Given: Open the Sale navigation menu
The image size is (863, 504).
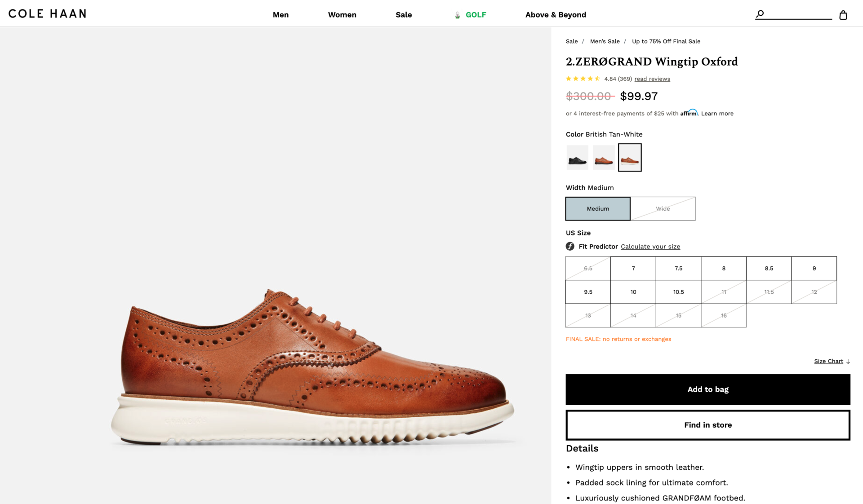Looking at the screenshot, I should (404, 15).
